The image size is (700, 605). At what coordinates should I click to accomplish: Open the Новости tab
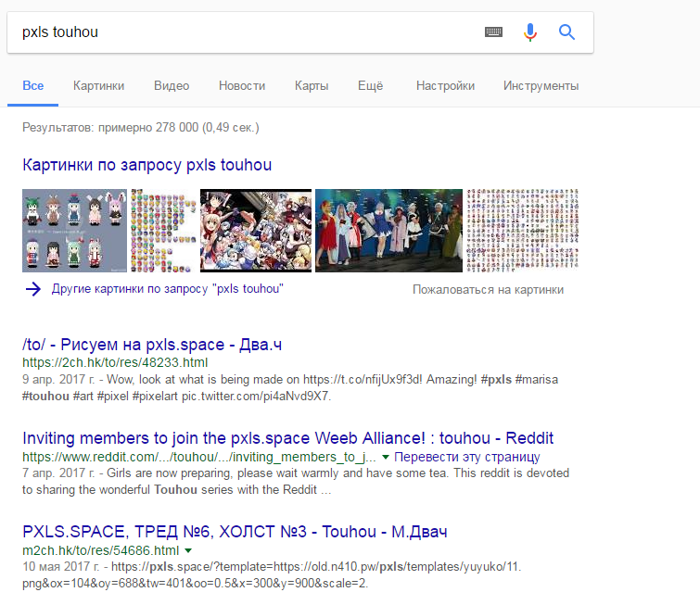click(242, 85)
